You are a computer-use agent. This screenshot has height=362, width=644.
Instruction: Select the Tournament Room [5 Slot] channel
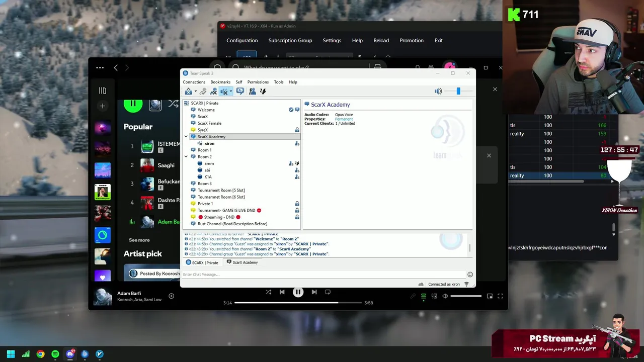(x=221, y=190)
